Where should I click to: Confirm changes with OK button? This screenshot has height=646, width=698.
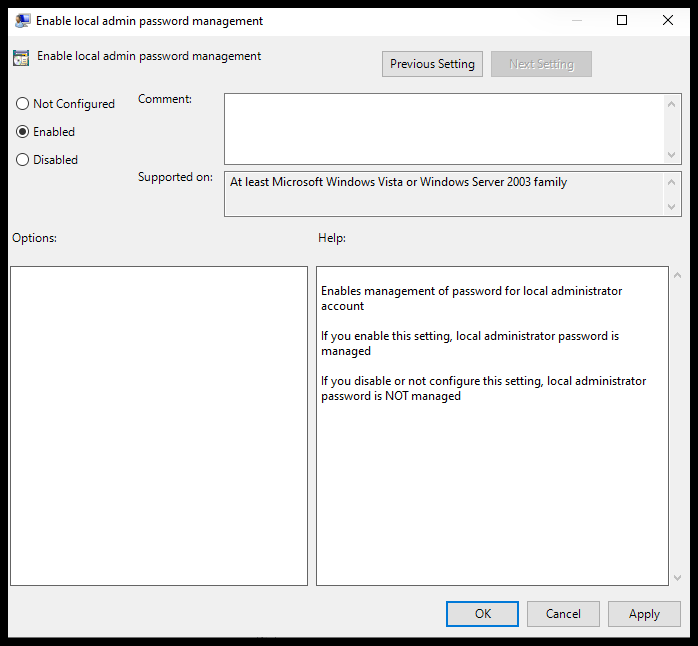click(x=483, y=614)
